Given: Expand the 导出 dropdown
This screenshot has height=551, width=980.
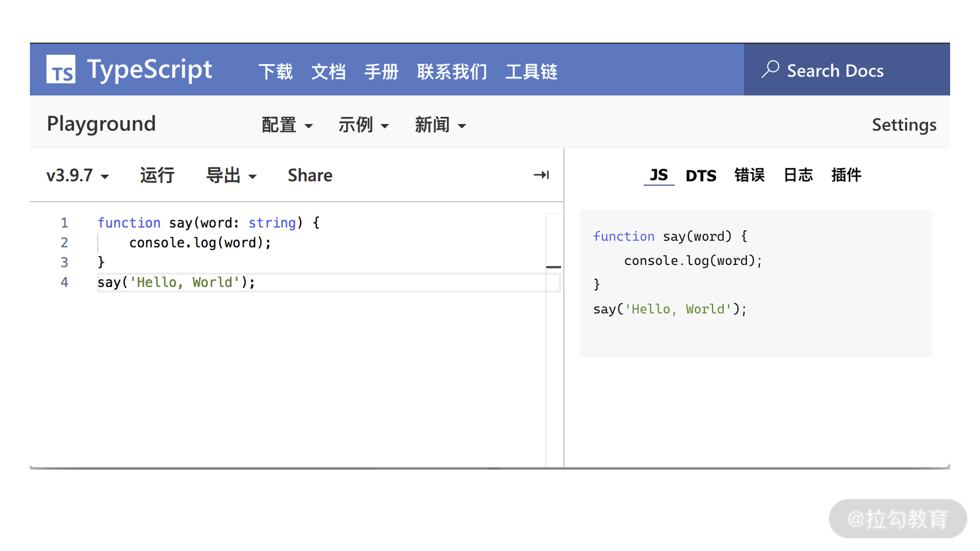Looking at the screenshot, I should [x=231, y=175].
